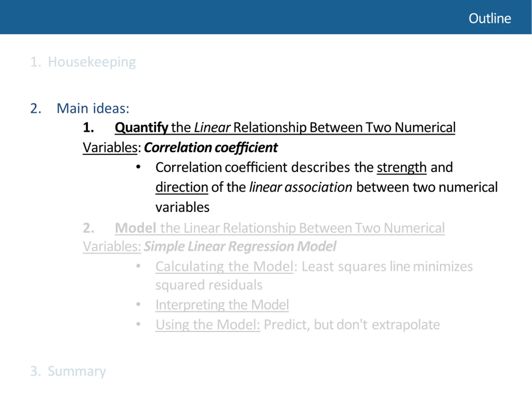
Task: Click the Main ideas heading
Action: click(93, 108)
